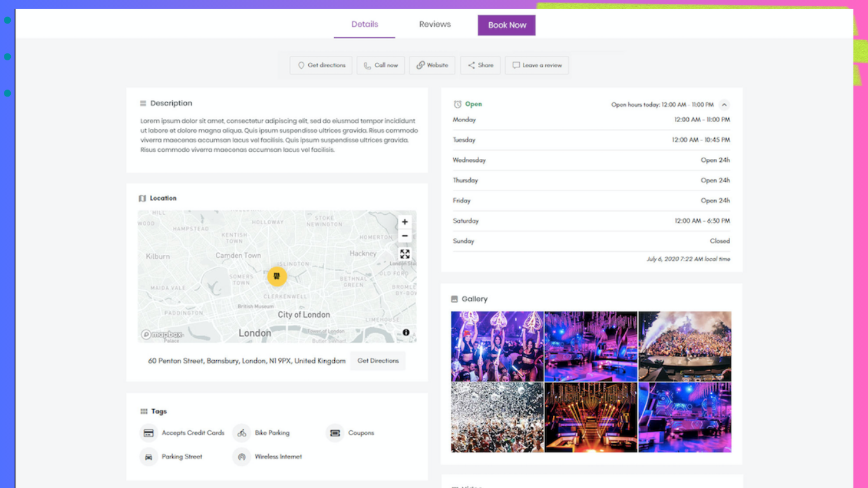The image size is (868, 488).
Task: Zoom out on the map
Action: point(405,236)
